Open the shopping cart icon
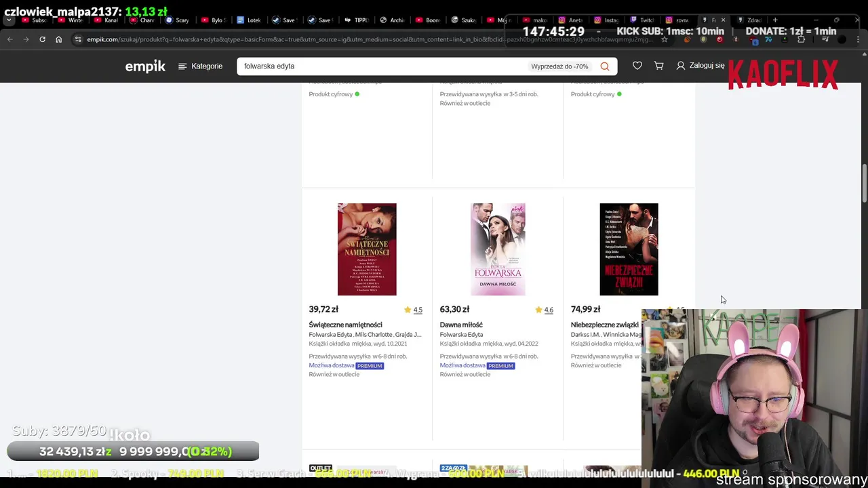The image size is (868, 488). 658,66
